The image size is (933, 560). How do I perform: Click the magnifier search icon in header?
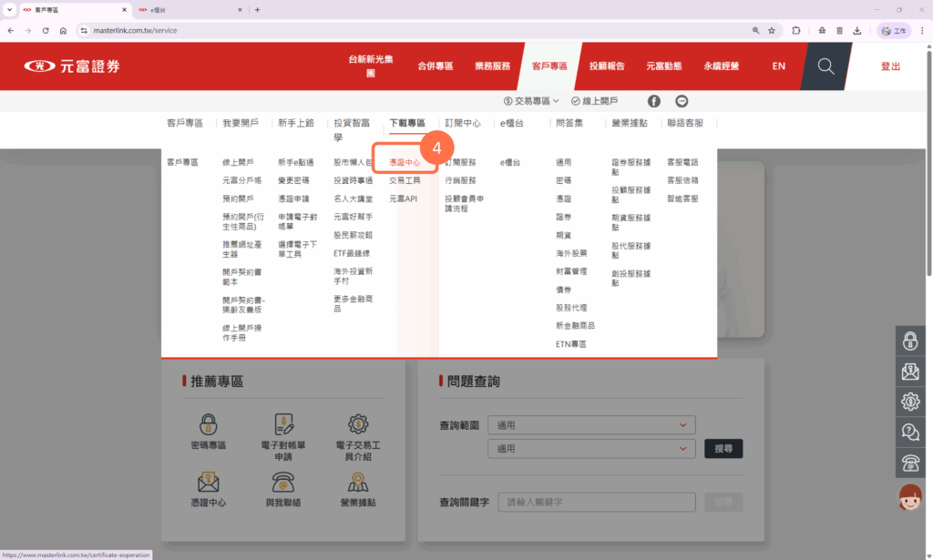[x=825, y=66]
